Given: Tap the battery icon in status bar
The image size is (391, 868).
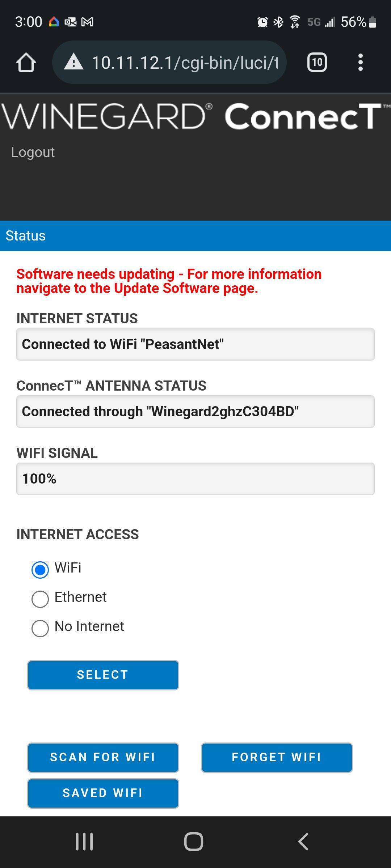Looking at the screenshot, I should coord(373,22).
